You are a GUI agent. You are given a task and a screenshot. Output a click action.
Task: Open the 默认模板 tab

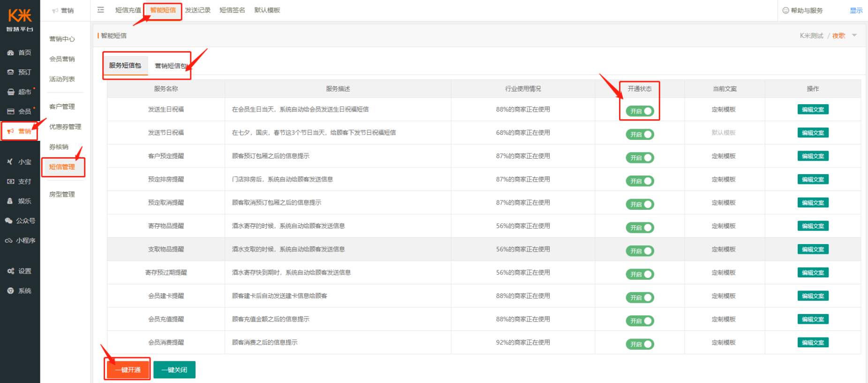click(x=267, y=10)
